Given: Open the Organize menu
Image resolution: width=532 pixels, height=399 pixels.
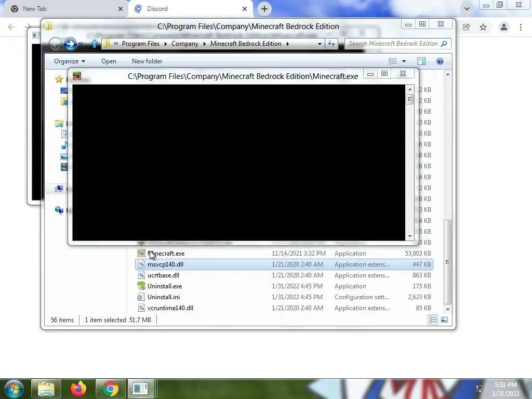Looking at the screenshot, I should tap(70, 61).
